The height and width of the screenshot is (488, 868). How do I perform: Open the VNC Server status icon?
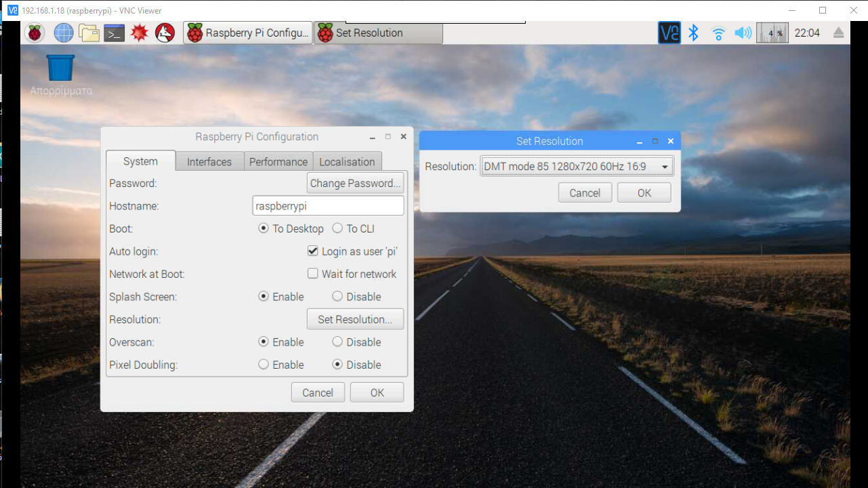pyautogui.click(x=669, y=32)
